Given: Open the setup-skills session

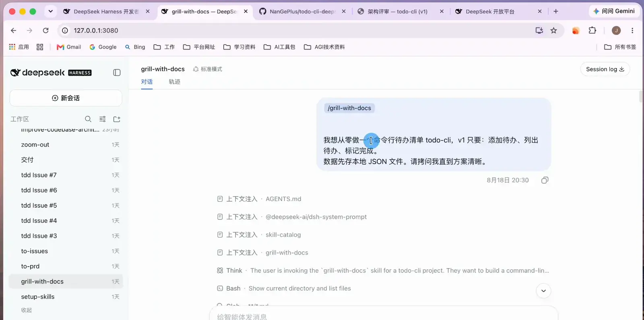Looking at the screenshot, I should [66, 297].
